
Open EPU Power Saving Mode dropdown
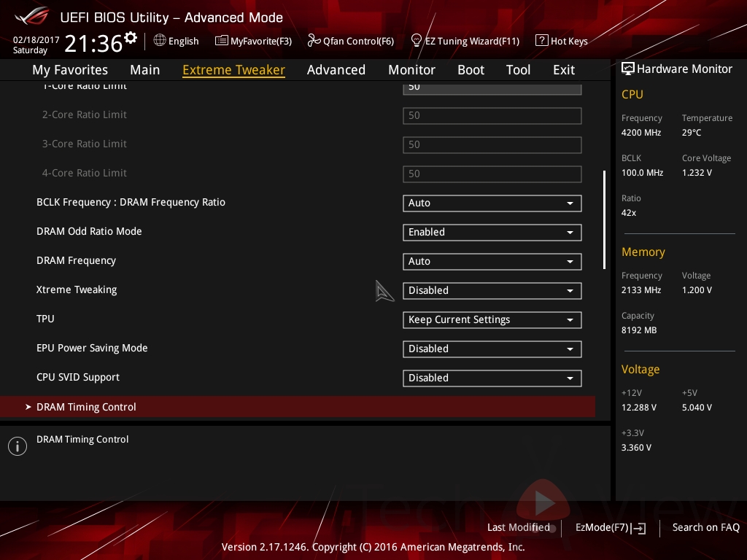click(x=492, y=349)
